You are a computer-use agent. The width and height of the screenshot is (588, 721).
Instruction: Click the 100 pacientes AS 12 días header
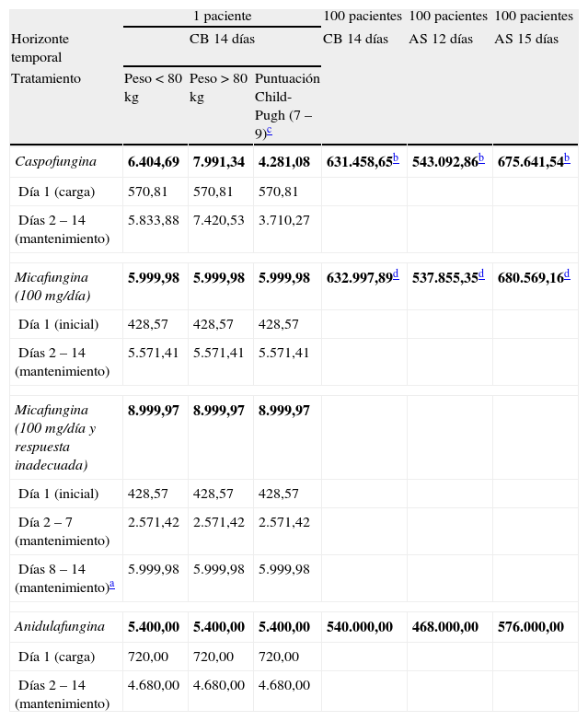448,28
